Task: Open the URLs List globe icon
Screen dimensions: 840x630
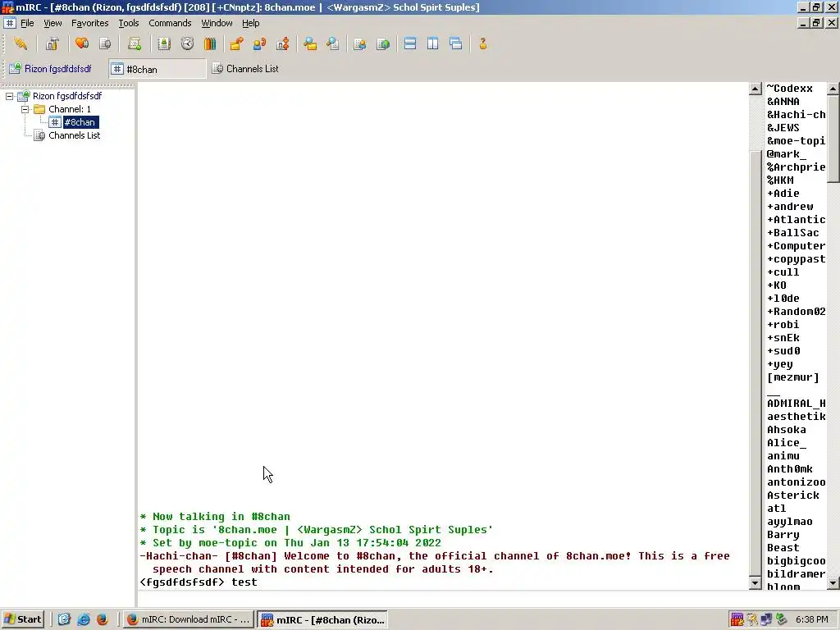Action: tap(383, 44)
